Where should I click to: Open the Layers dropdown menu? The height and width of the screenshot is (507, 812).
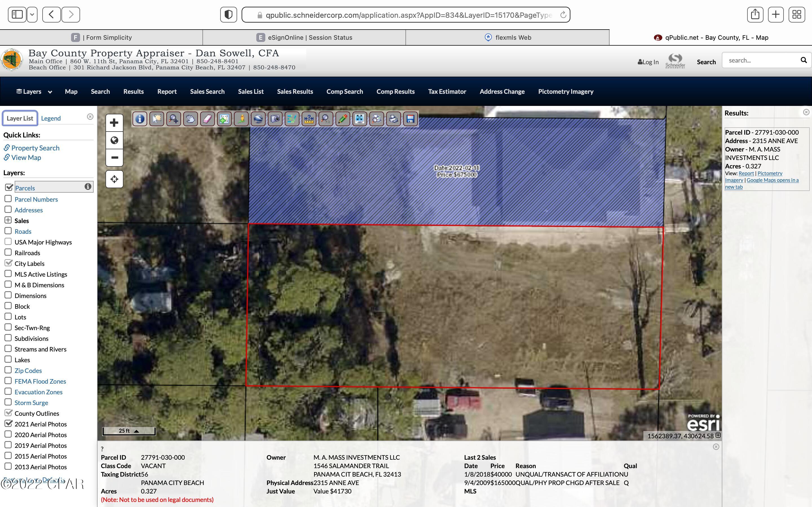34,92
